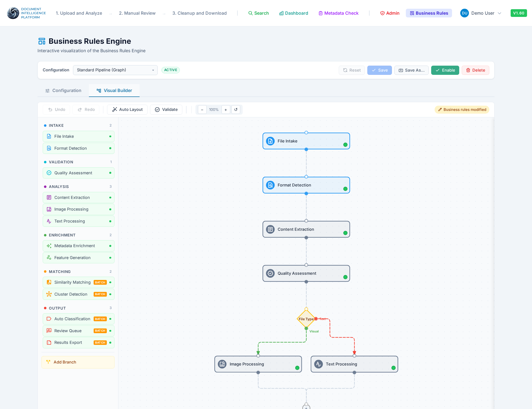Image resolution: width=532 pixels, height=409 pixels.
Task: Select Review Queue in the palette
Action: click(78, 331)
